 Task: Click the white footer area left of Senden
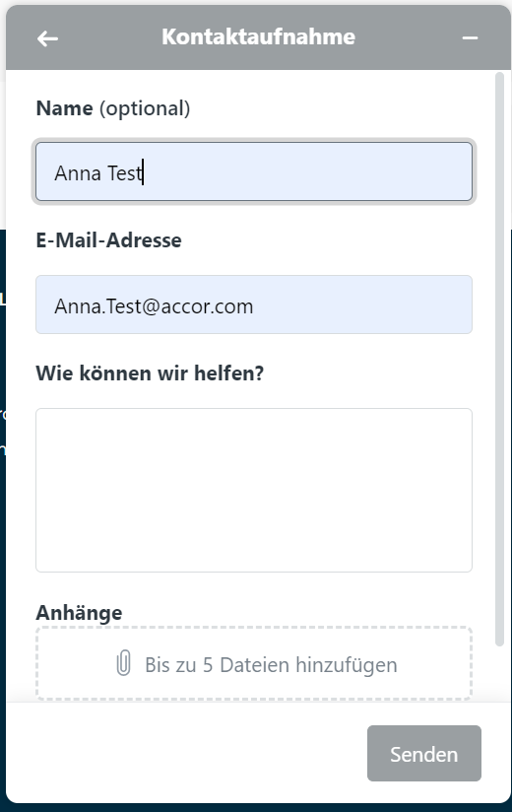[186, 754]
